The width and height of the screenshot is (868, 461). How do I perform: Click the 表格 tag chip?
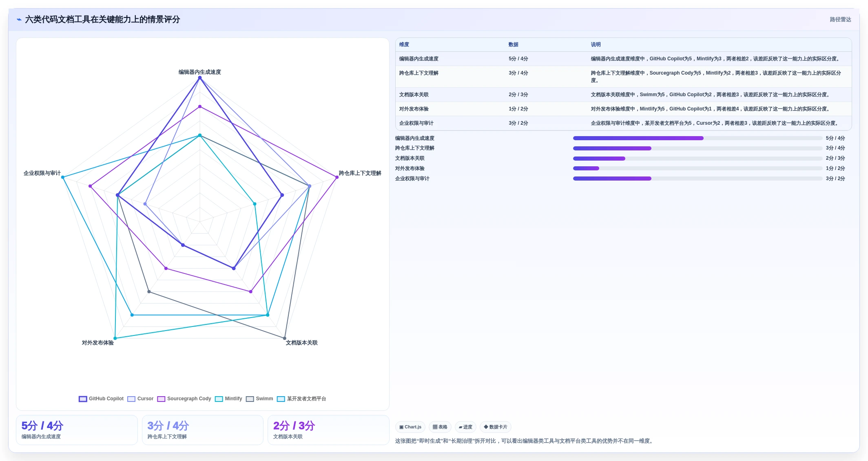[x=440, y=427]
